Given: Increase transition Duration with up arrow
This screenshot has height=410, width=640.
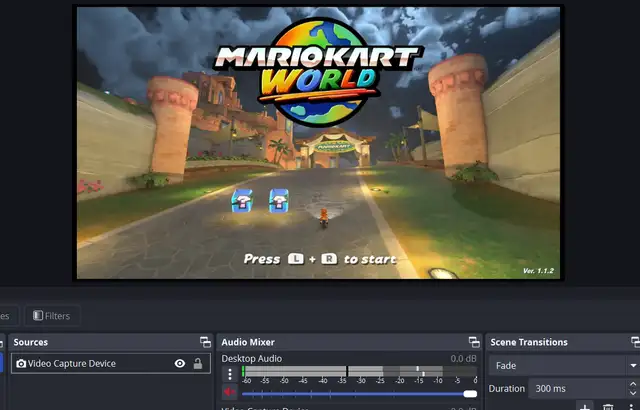Looking at the screenshot, I should 633,384.
